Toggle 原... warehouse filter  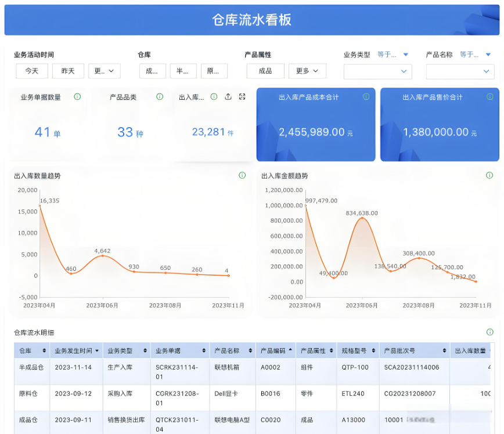tap(214, 71)
